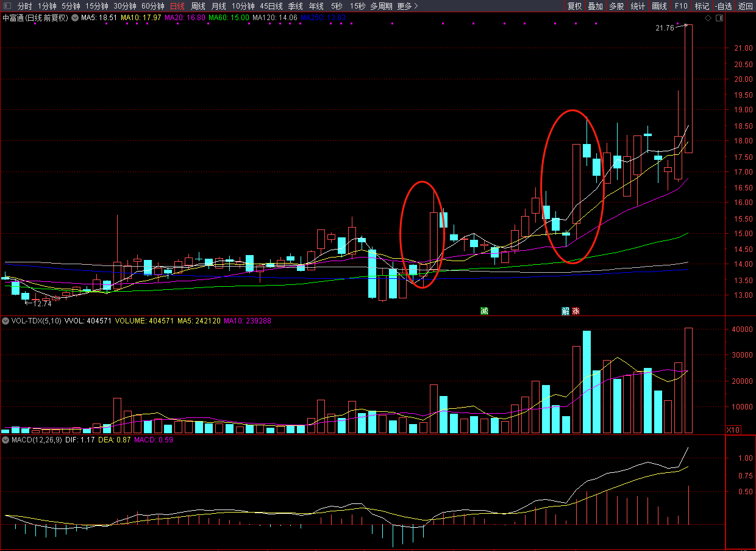Click the cyan 解 marker on chart bottom

pyautogui.click(x=566, y=311)
